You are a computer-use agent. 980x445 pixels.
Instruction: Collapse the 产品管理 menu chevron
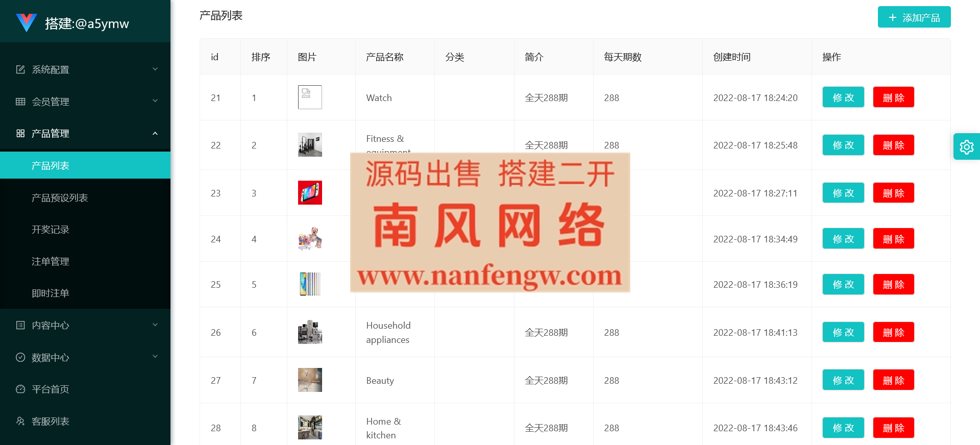(x=155, y=133)
